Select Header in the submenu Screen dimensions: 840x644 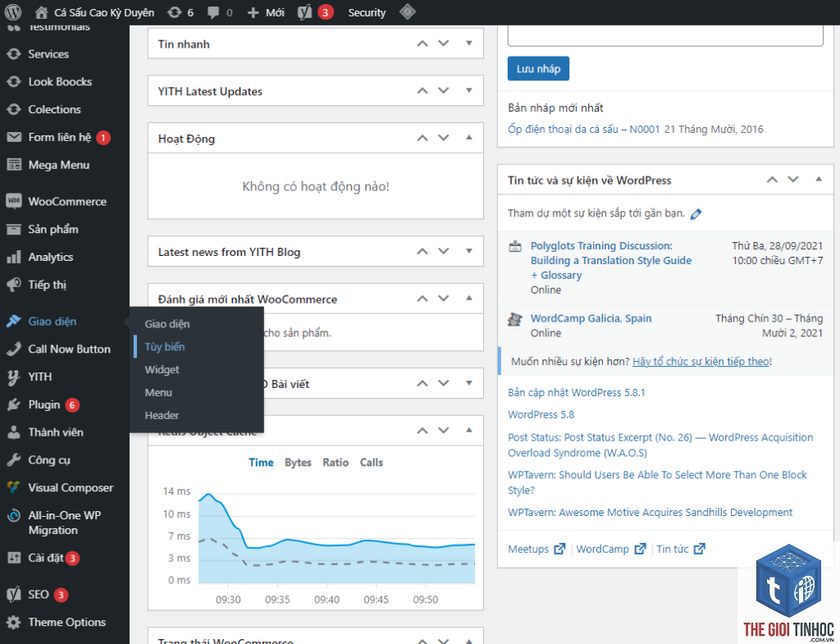(162, 415)
